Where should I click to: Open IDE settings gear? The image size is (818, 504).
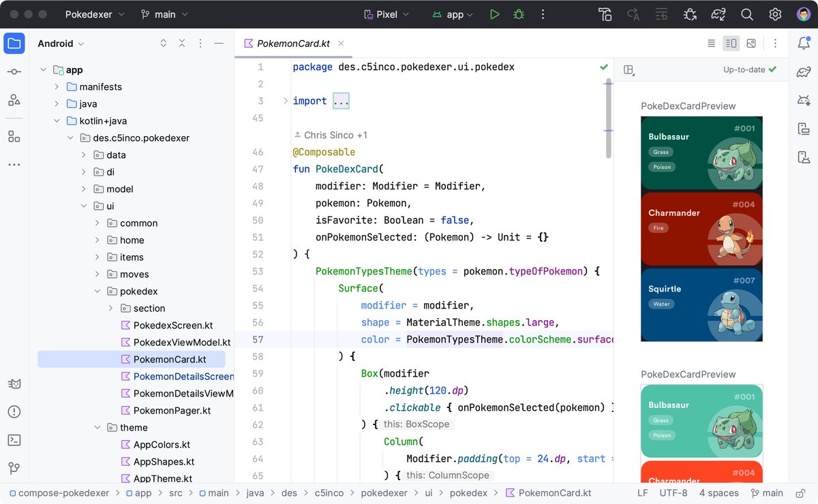775,14
